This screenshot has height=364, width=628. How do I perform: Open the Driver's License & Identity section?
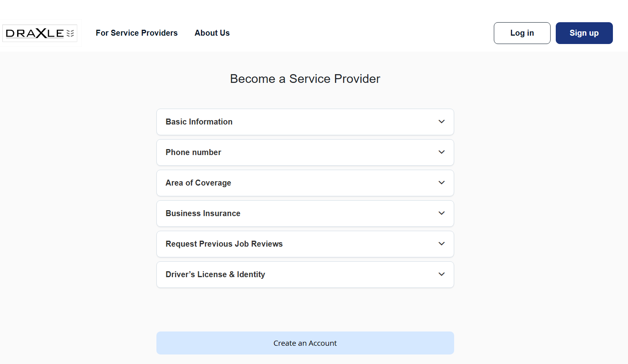coord(305,274)
